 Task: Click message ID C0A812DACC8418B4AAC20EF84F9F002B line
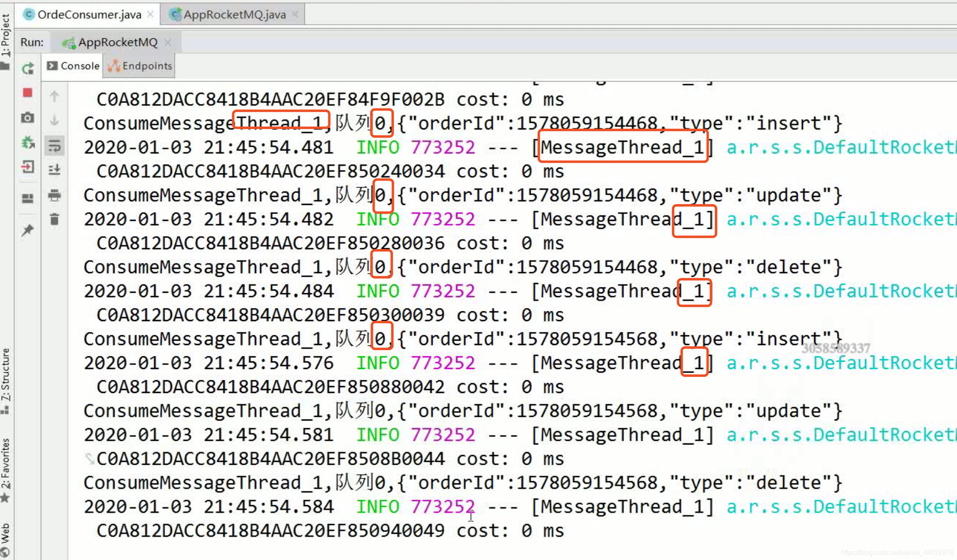tap(330, 99)
